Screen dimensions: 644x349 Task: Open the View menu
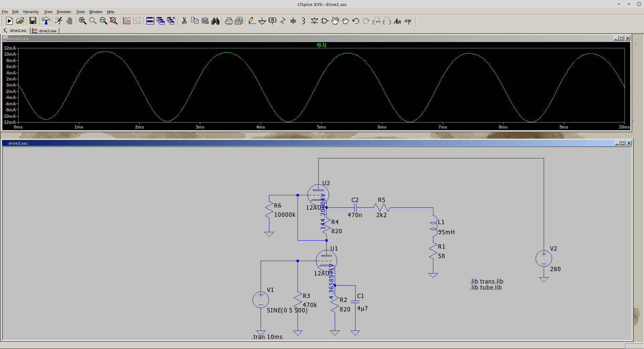[48, 12]
